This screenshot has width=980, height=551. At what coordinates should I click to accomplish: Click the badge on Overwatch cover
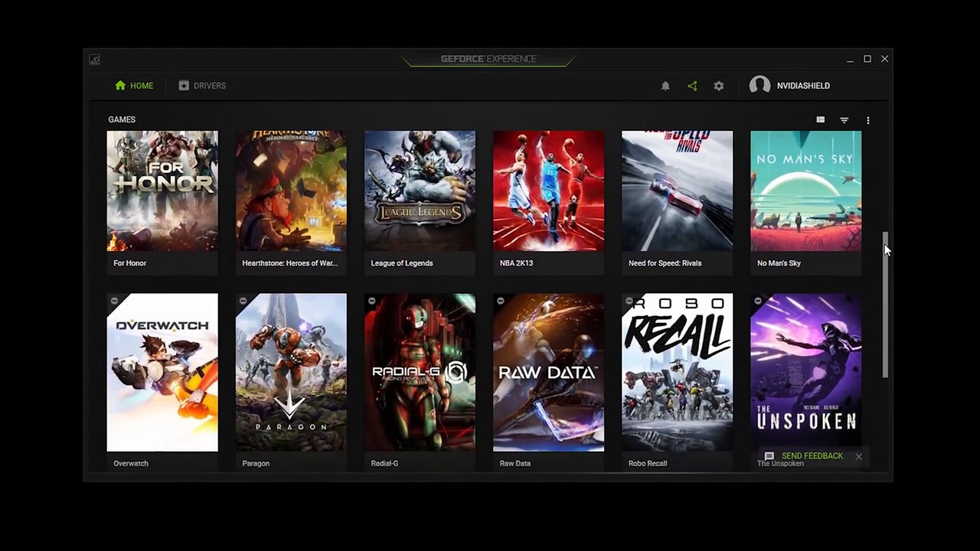(x=114, y=301)
